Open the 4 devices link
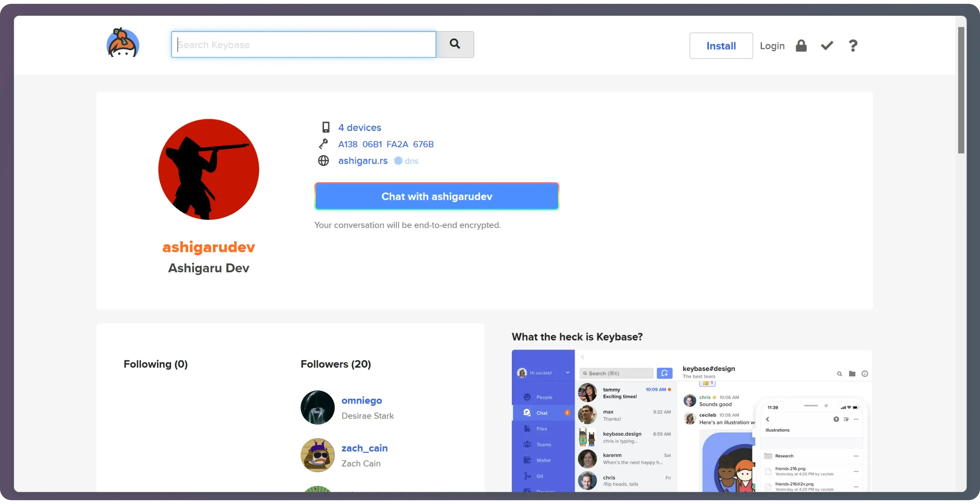This screenshot has height=504, width=980. click(x=359, y=128)
